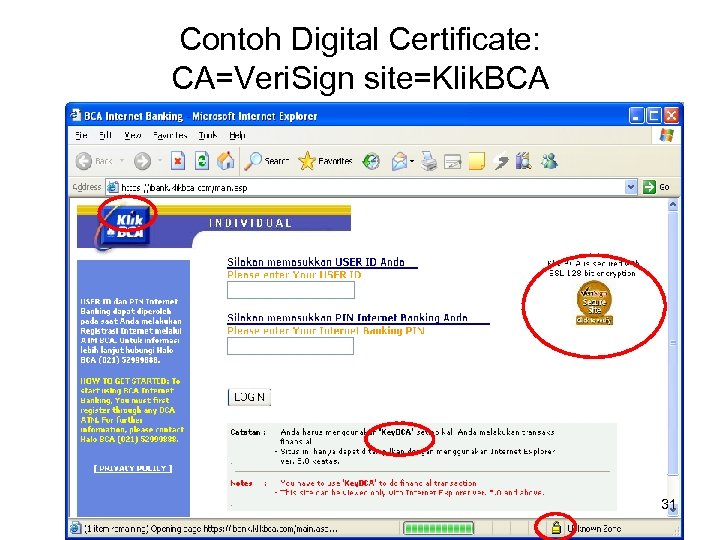Open the History icon in toolbar
The width and height of the screenshot is (720, 540).
click(x=371, y=162)
